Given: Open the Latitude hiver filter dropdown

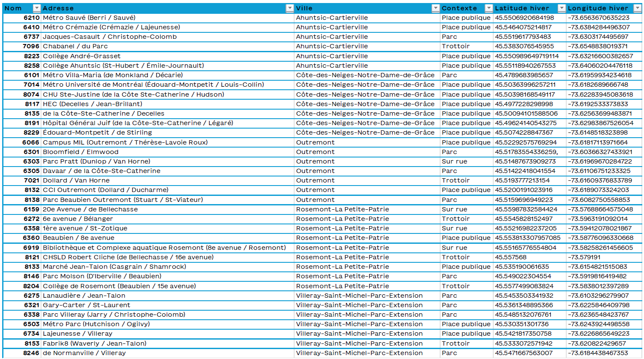Looking at the screenshot, I should click(x=562, y=8).
